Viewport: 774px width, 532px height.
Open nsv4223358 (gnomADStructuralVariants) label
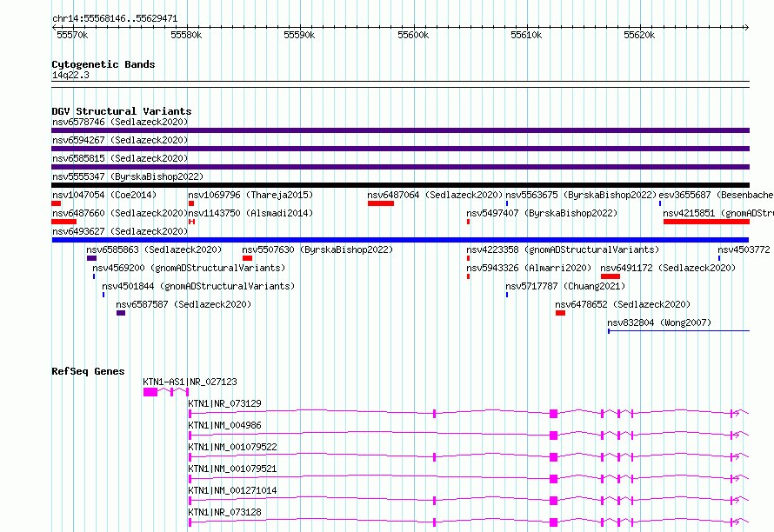[563, 249]
